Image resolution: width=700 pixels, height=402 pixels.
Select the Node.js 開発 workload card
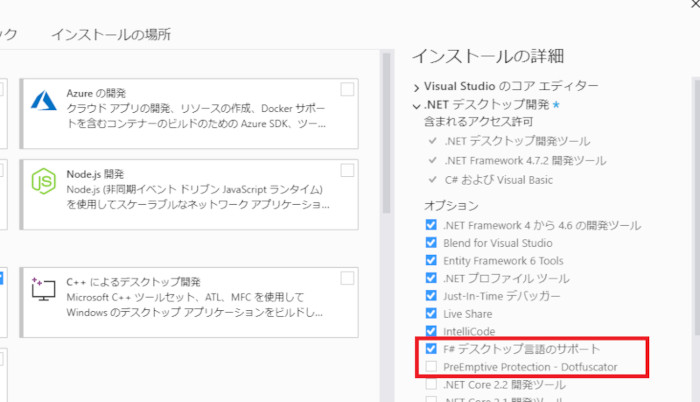tap(189, 194)
